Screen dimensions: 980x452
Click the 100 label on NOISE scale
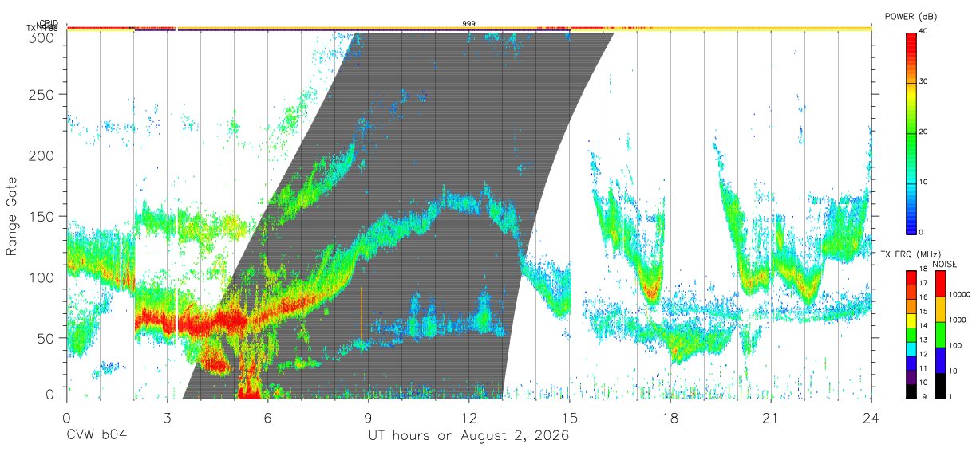956,346
